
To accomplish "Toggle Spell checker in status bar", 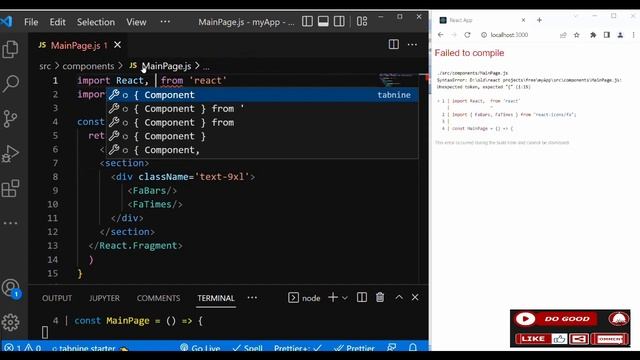I will point(247,348).
